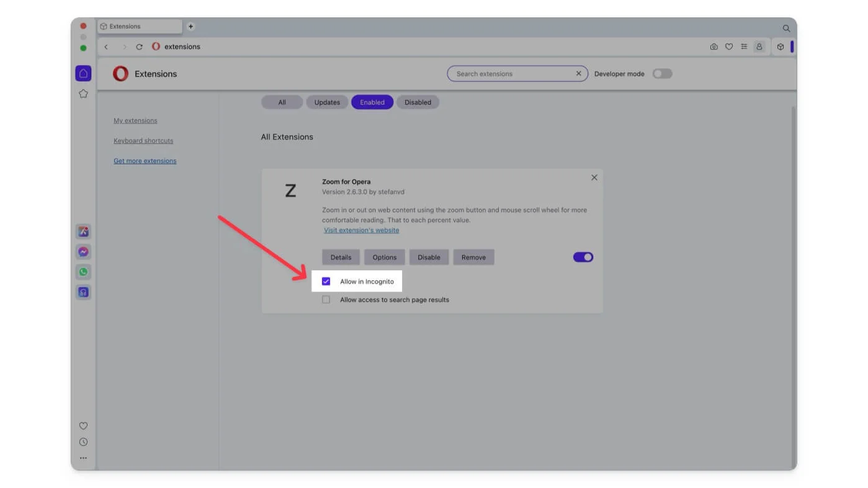Open Messenger from the sidebar
Screen dimensions: 868x488
click(x=83, y=252)
